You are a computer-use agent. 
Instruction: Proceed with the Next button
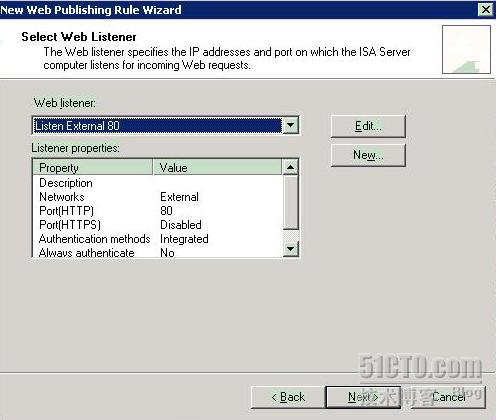coord(363,397)
